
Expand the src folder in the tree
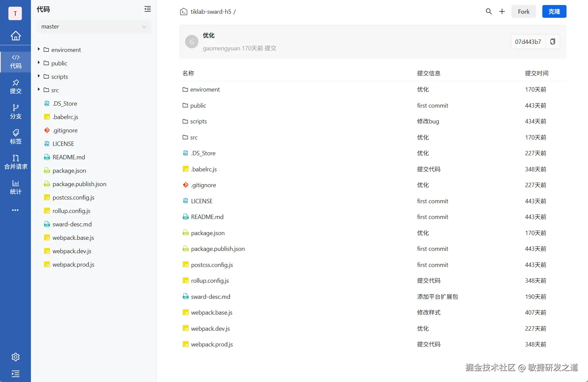pos(39,90)
